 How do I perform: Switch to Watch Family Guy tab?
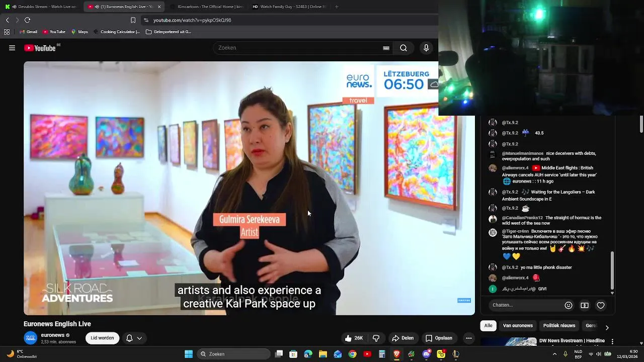288,7
